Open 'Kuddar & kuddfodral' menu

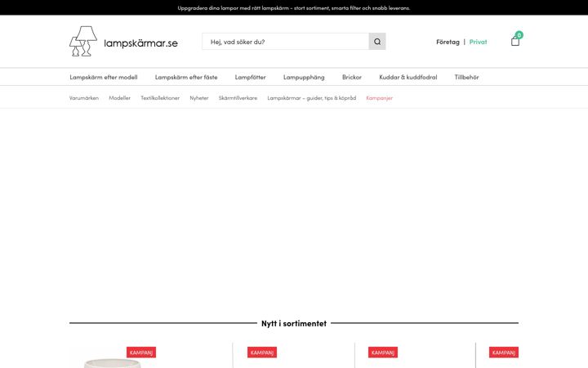click(x=408, y=78)
